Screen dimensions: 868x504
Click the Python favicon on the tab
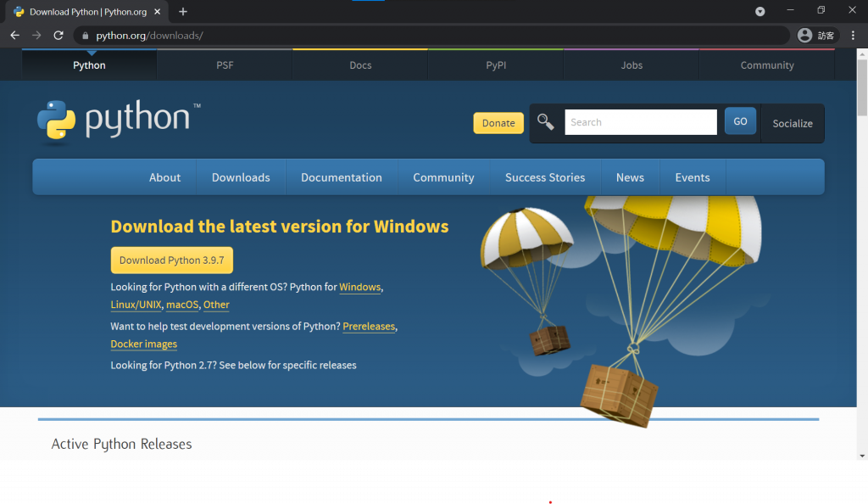(x=19, y=12)
